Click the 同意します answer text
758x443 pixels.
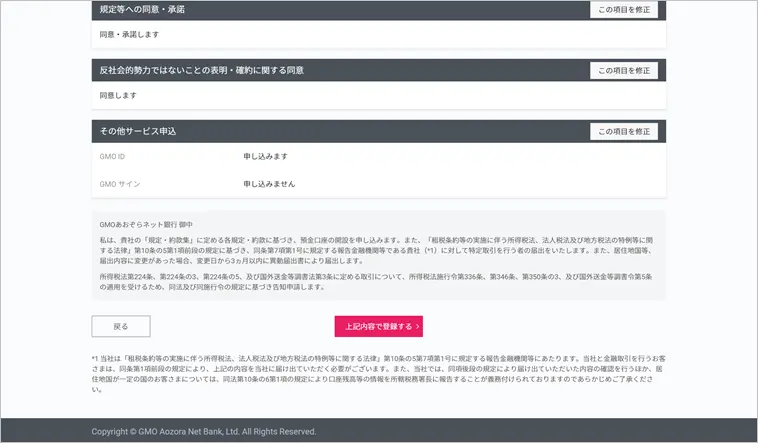click(117, 95)
